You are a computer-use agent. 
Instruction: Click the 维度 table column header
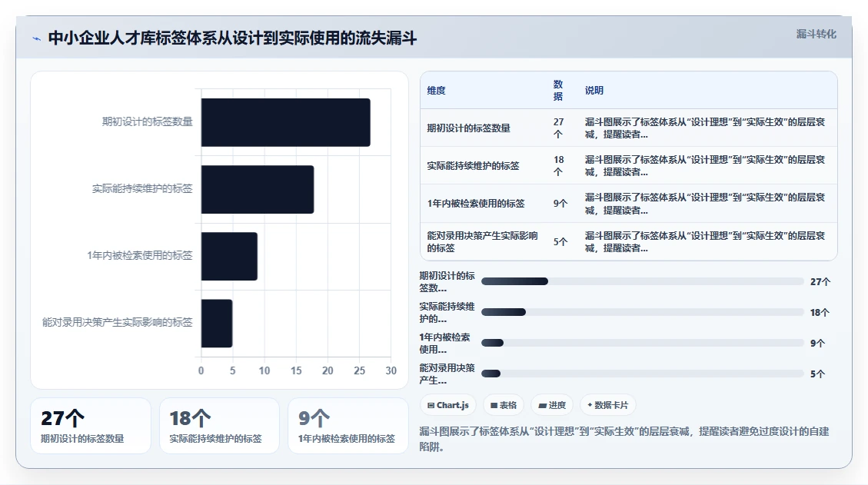pos(436,90)
